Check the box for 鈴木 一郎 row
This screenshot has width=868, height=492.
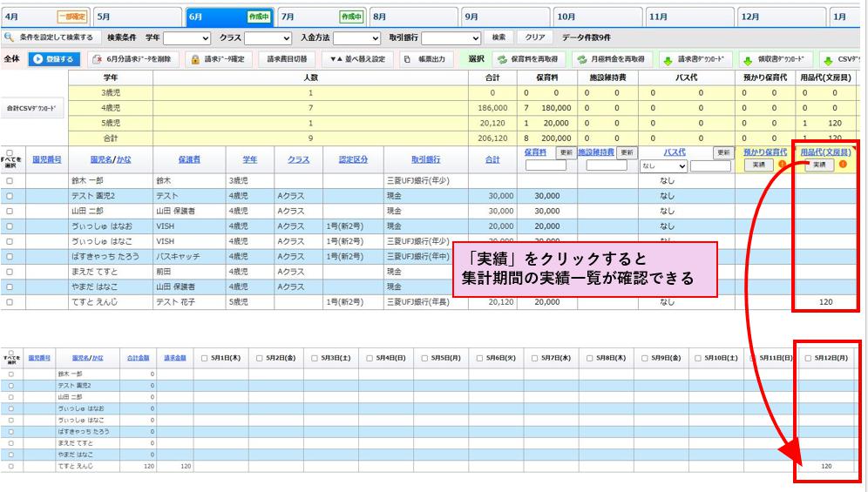point(10,180)
